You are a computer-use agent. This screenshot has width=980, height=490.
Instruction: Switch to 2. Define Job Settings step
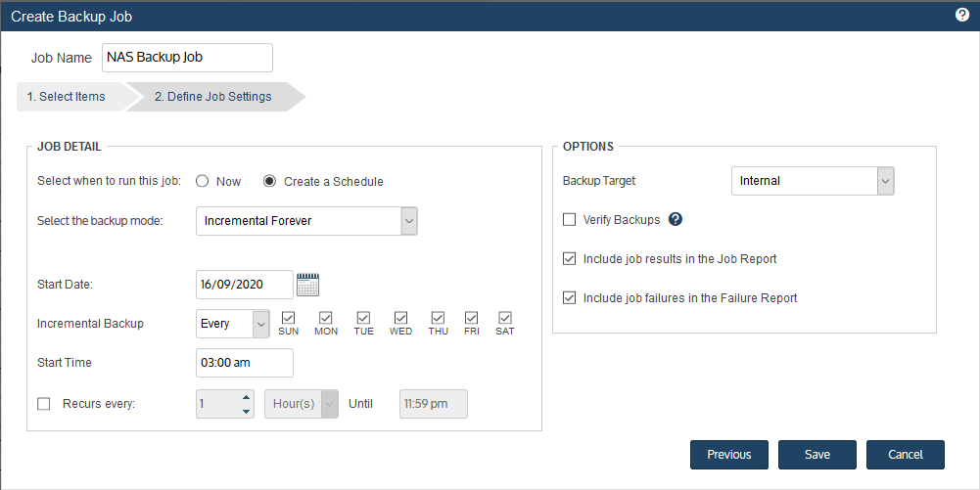(213, 97)
